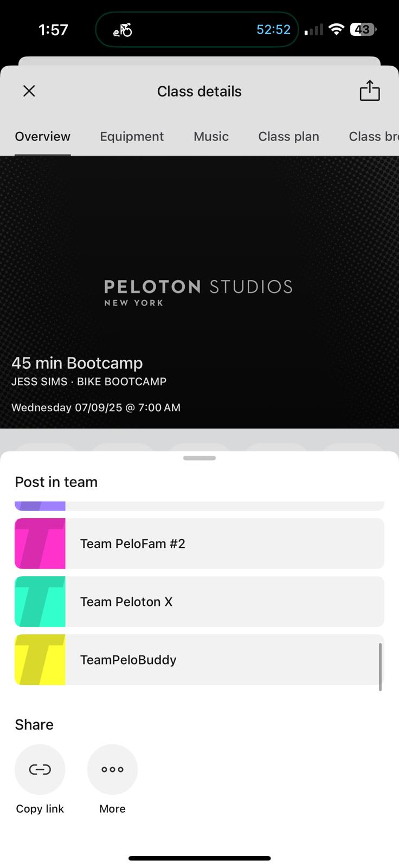Open the Music tab
Image resolution: width=399 pixels, height=868 pixels.
pos(211,136)
